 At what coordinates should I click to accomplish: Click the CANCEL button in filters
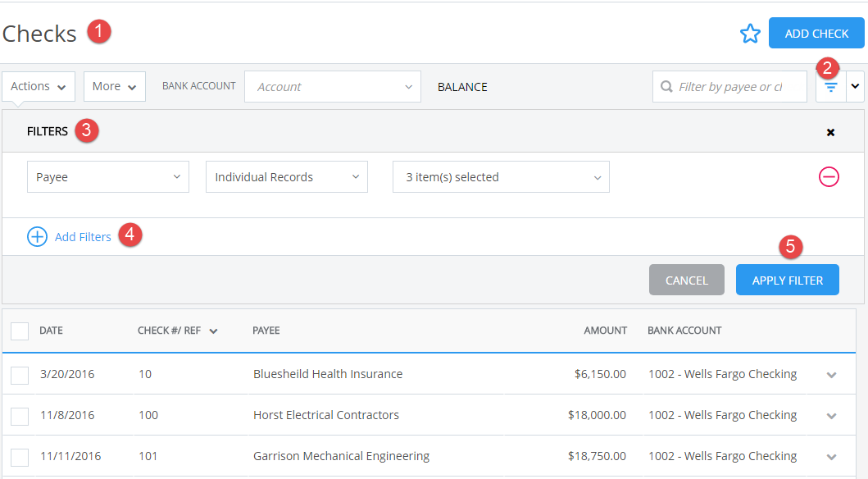pos(686,281)
